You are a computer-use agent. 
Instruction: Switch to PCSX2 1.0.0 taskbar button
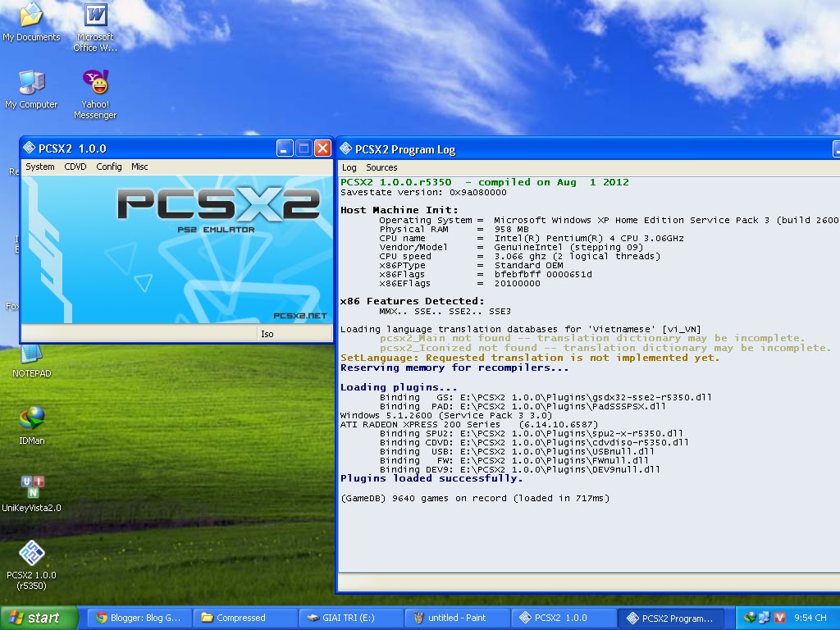563,618
